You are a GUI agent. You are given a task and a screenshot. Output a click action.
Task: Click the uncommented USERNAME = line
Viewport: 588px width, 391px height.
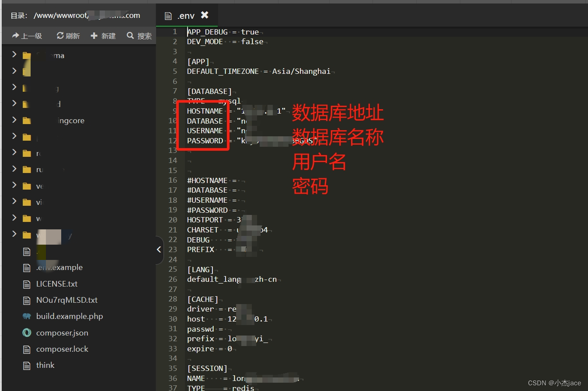(x=217, y=131)
